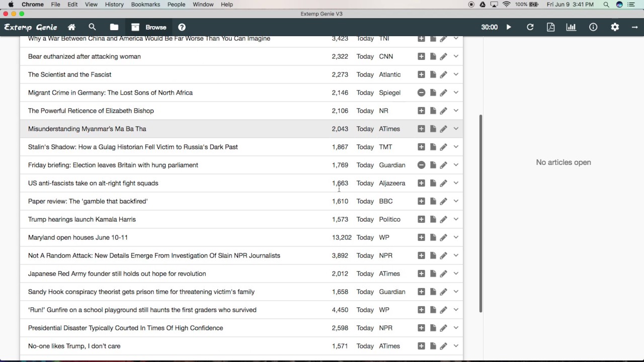Open 'Sandy Hook conspiracy theorist' article title
The image size is (644, 362).
click(141, 292)
